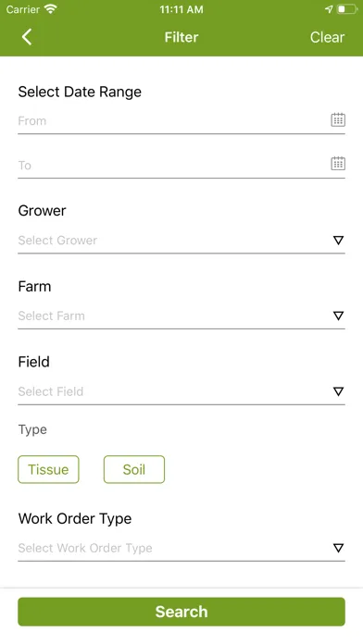Expand the Farm dropdown arrow
The width and height of the screenshot is (363, 644).
(338, 316)
